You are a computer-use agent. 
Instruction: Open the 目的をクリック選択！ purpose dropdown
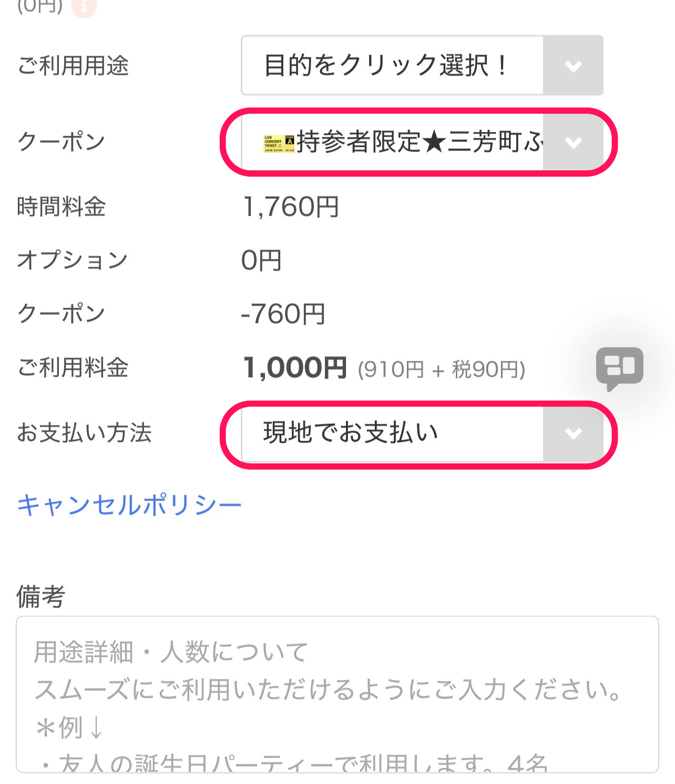point(392,66)
